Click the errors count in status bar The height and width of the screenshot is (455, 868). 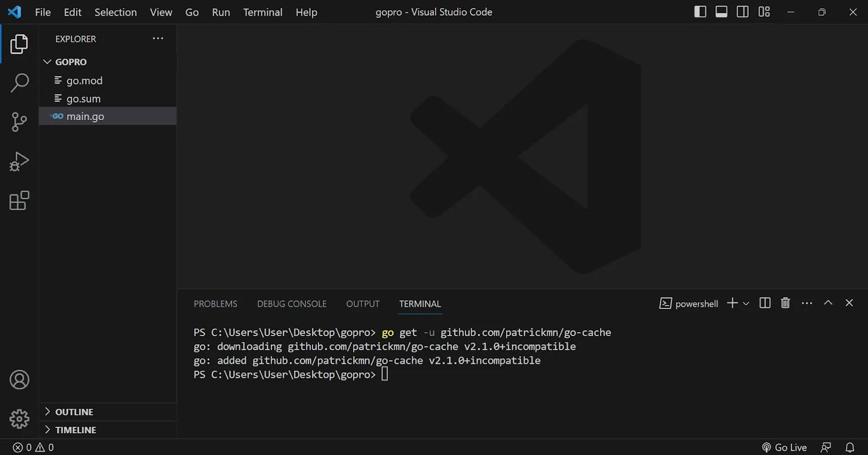(x=22, y=447)
